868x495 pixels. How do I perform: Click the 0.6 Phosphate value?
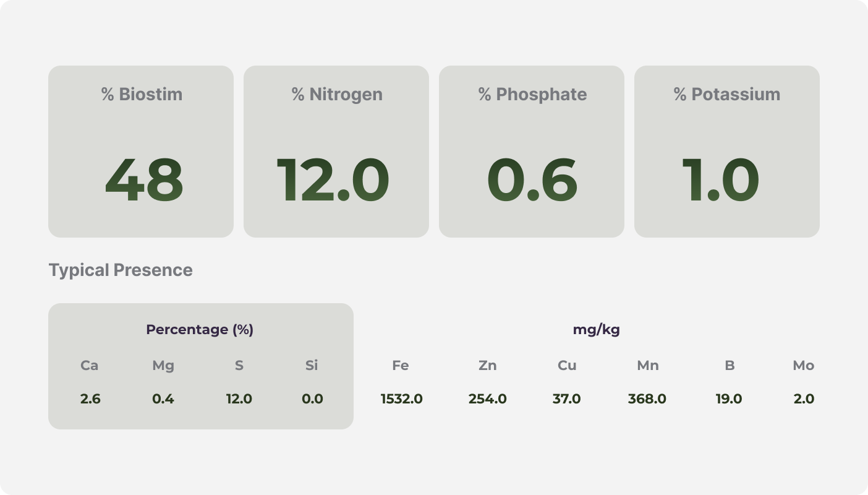tap(532, 180)
